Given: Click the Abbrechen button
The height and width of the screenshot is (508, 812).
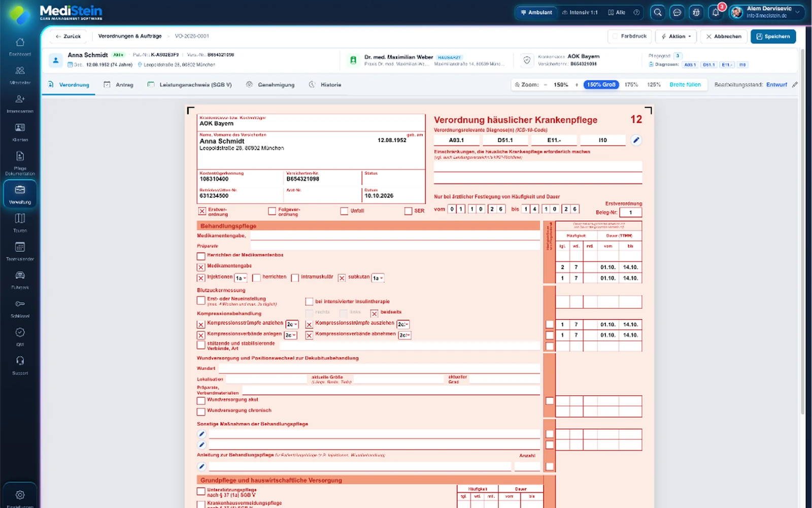Looking at the screenshot, I should [723, 37].
